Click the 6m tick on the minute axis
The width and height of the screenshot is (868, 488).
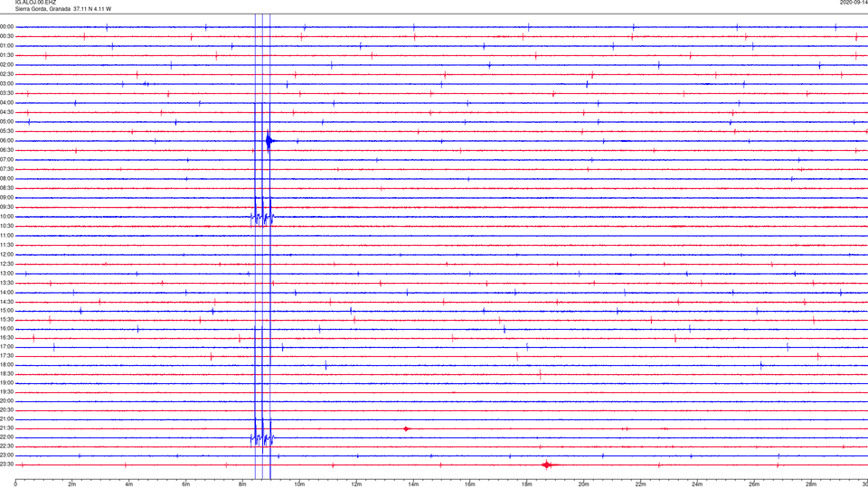click(185, 484)
